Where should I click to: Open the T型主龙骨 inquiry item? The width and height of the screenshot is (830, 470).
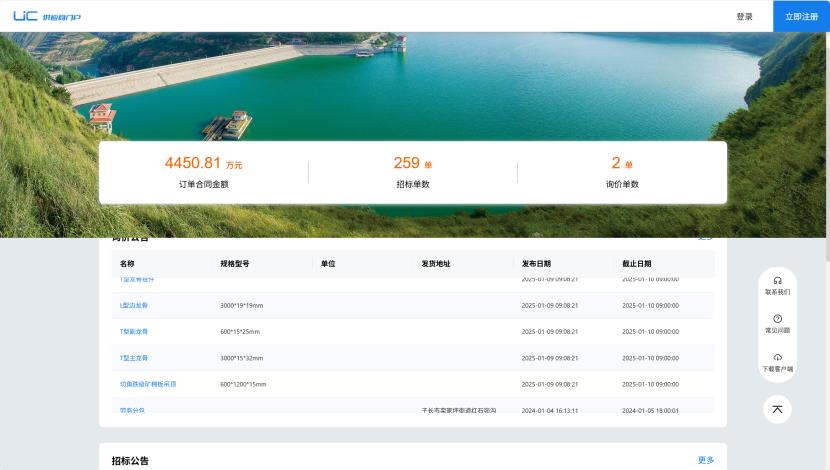pyautogui.click(x=134, y=358)
